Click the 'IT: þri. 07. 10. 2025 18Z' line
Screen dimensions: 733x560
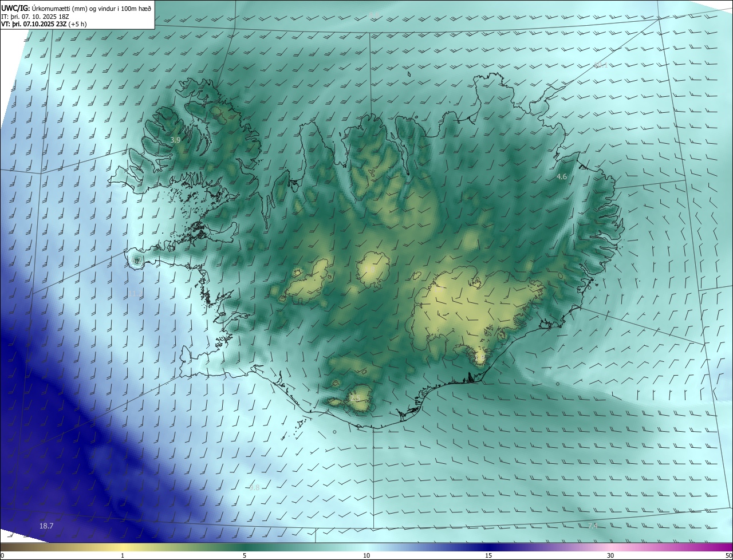(x=35, y=16)
